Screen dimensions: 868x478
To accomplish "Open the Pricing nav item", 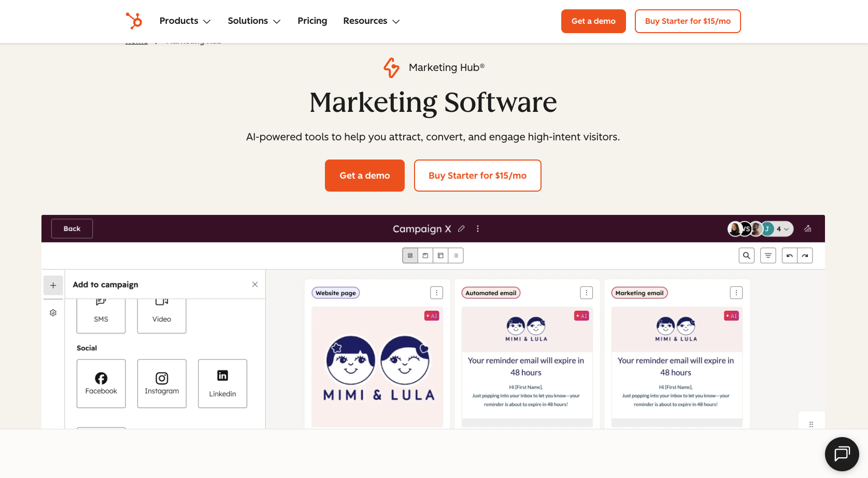I will [312, 21].
